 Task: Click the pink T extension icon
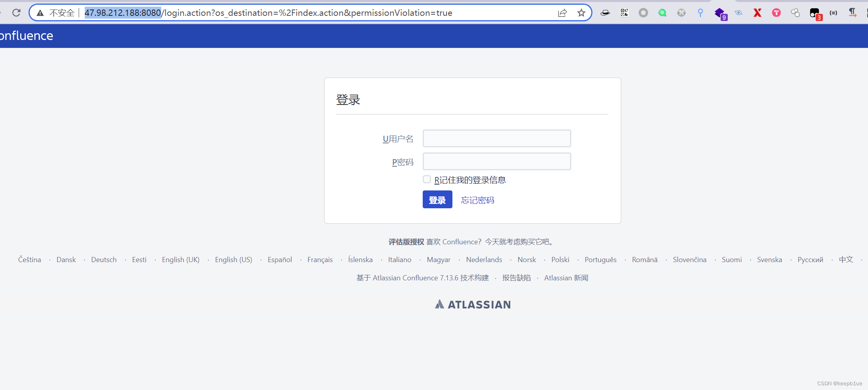[776, 13]
